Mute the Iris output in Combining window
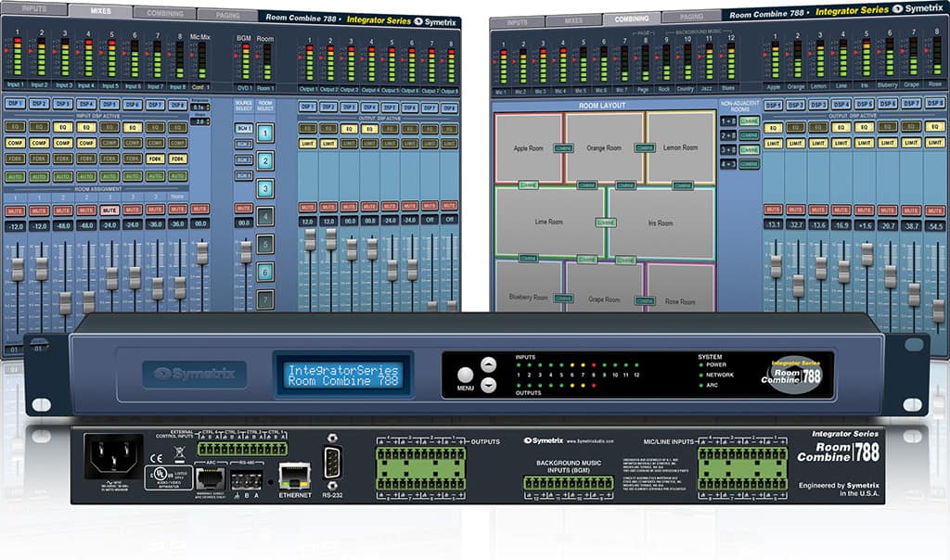The image size is (950, 560). [x=864, y=210]
